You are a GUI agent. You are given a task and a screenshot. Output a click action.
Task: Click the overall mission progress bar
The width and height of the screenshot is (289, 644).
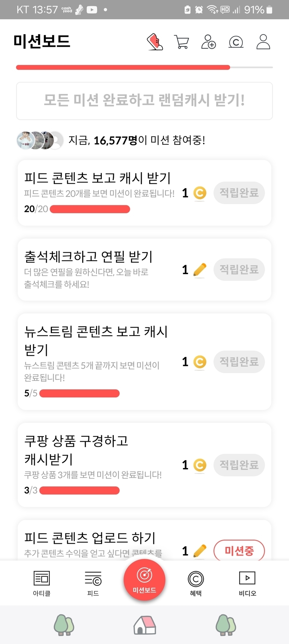pos(144,67)
